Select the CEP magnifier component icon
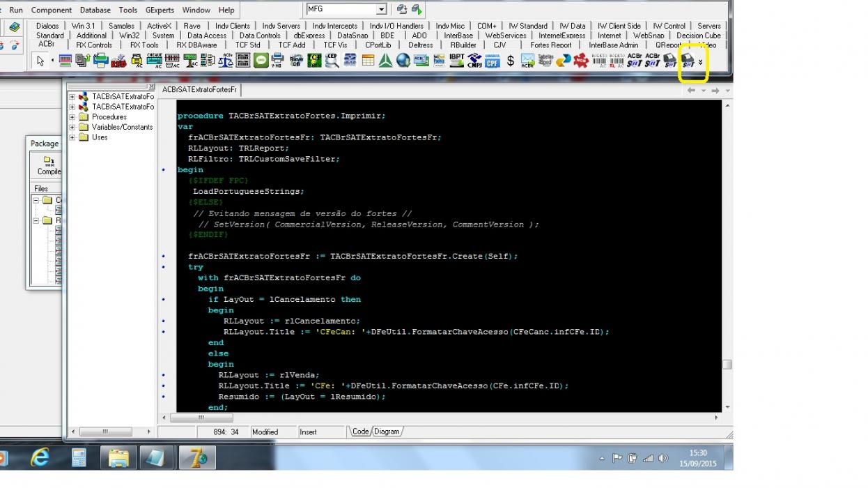The image size is (868, 488). click(x=332, y=61)
